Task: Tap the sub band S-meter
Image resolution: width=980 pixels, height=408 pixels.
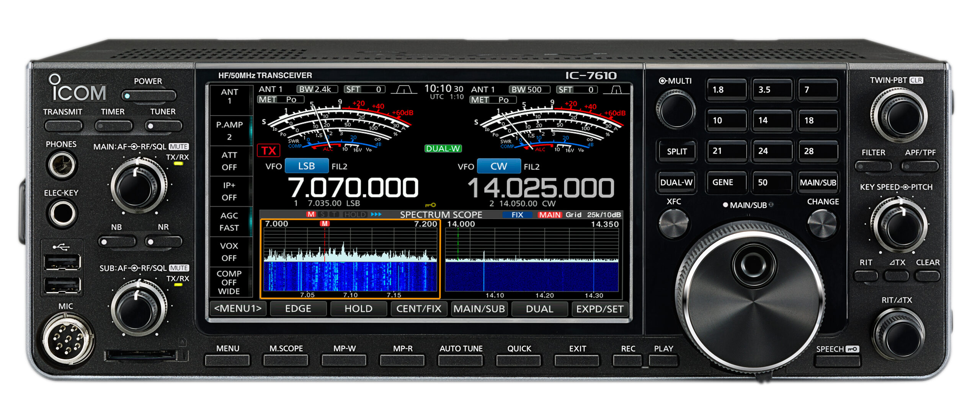Action: pyautogui.click(x=549, y=126)
